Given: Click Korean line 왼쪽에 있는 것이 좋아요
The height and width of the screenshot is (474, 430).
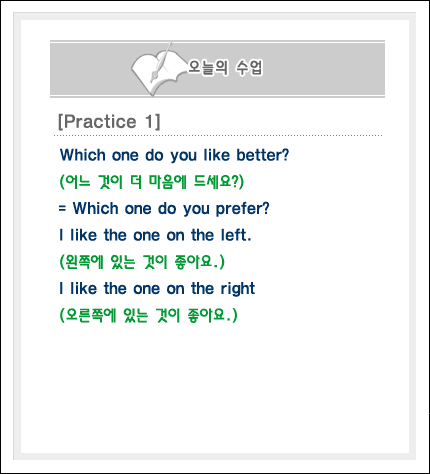Looking at the screenshot, I should [142, 262].
